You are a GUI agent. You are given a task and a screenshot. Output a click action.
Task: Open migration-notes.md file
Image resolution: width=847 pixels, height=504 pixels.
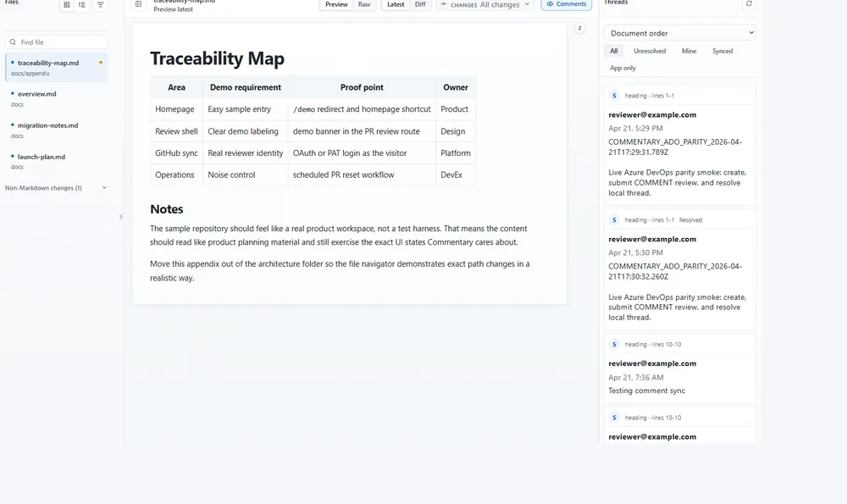(56, 130)
